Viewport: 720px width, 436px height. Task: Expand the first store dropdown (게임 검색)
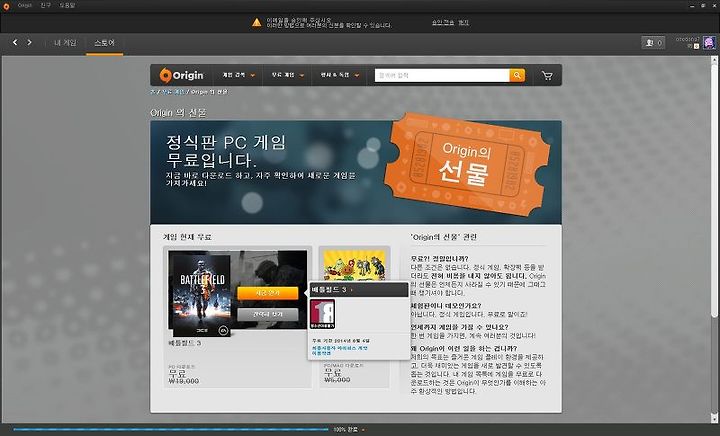click(x=238, y=75)
